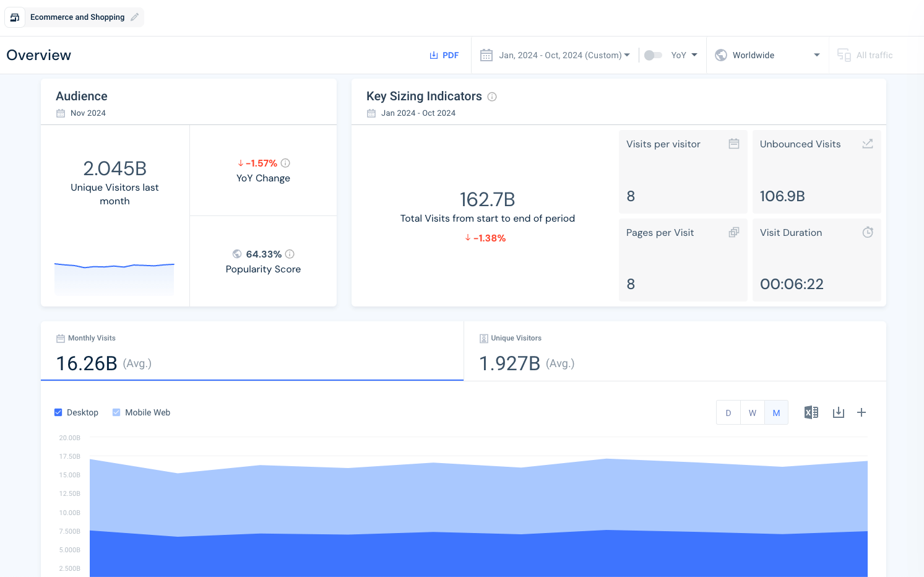The image size is (924, 577).
Task: Switch chart granularity to Weekly
Action: 752,412
